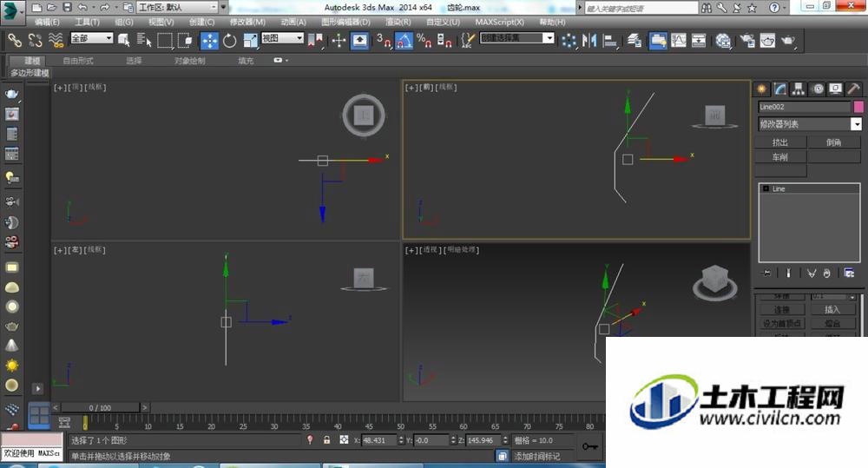Click the Render Production teapot icon
This screenshot has height=468, width=868.
[x=788, y=41]
